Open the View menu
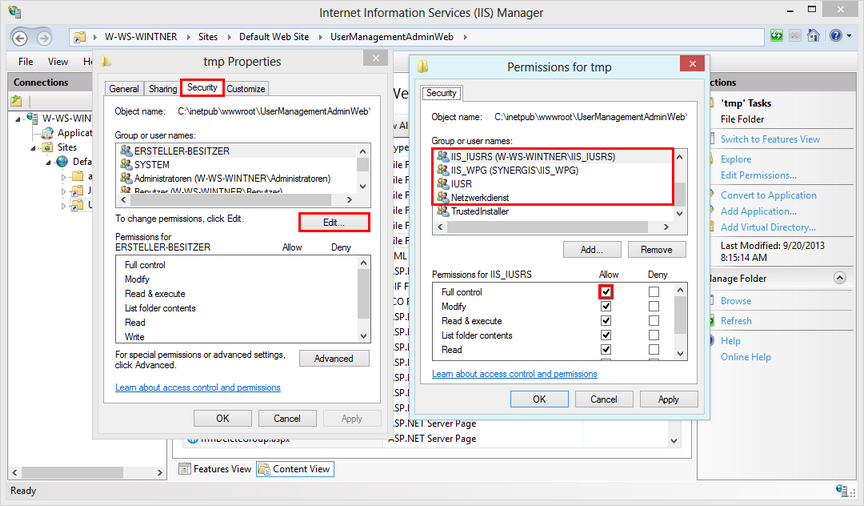Image resolution: width=864 pixels, height=506 pixels. click(x=58, y=61)
